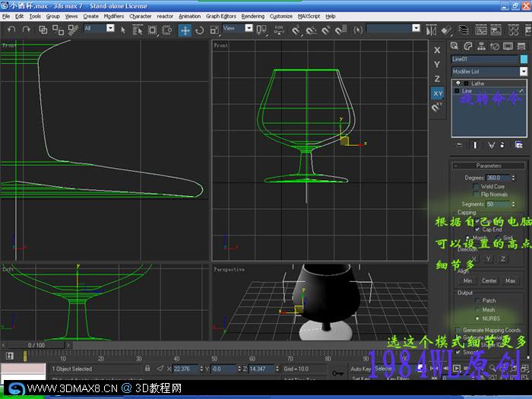Choose the Select Object arrow tool
532x399 pixels.
tap(123, 30)
